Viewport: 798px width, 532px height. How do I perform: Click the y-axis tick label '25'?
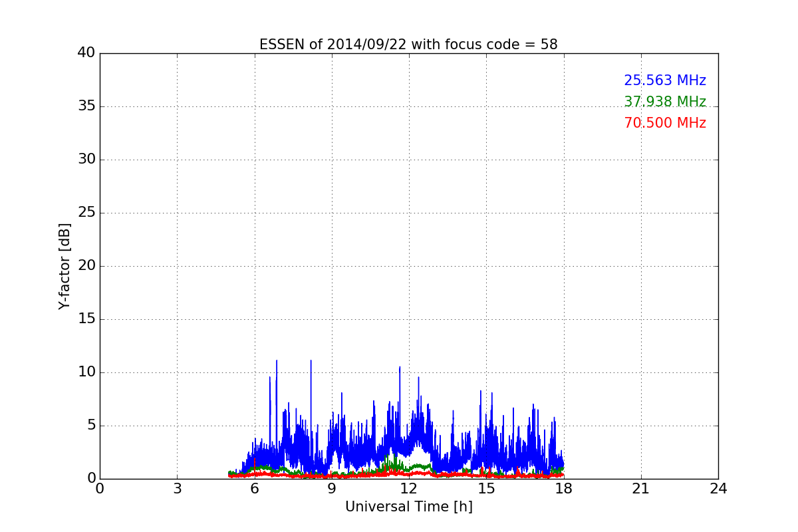(86, 213)
